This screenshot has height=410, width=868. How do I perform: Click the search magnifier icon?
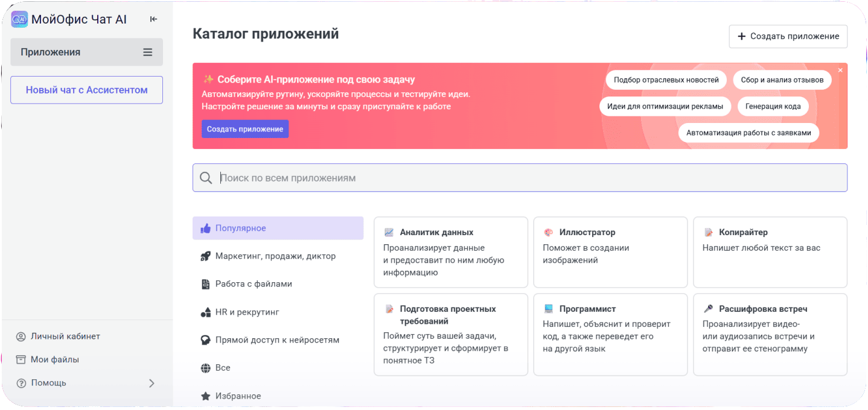[206, 178]
